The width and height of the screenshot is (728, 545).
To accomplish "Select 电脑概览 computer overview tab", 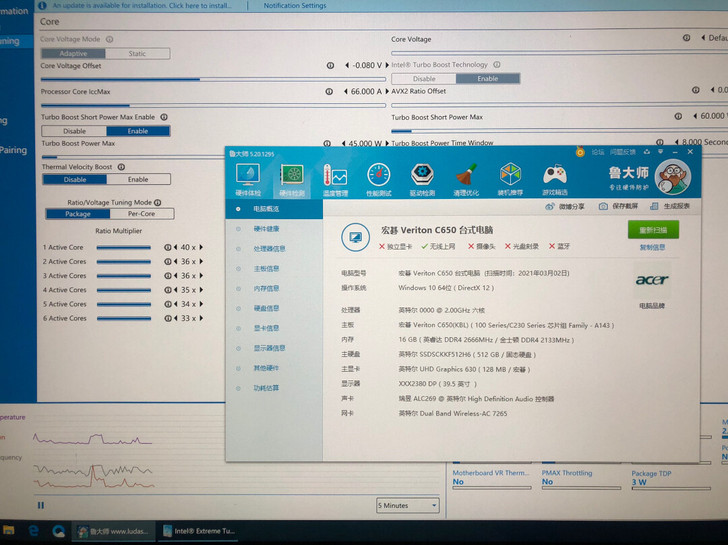I will (x=274, y=209).
